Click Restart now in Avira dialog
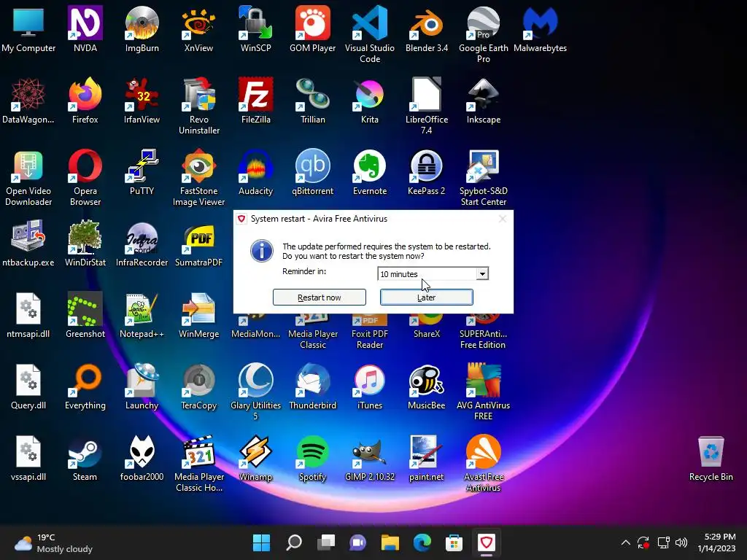747x560 pixels. [320, 297]
